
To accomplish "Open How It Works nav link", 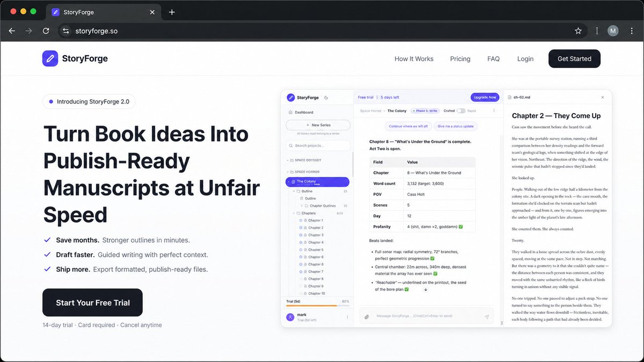I will click(x=414, y=59).
